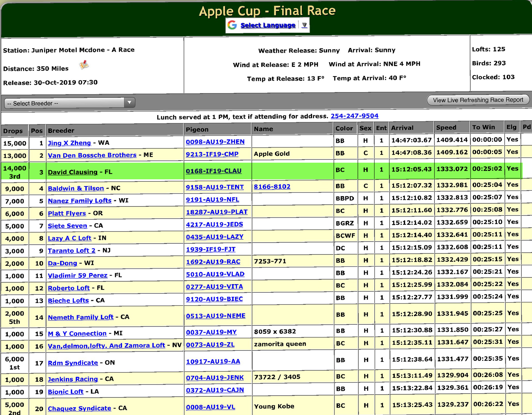Open Nanez Family Lofts breeder page
532x415 pixels.
pyautogui.click(x=79, y=201)
